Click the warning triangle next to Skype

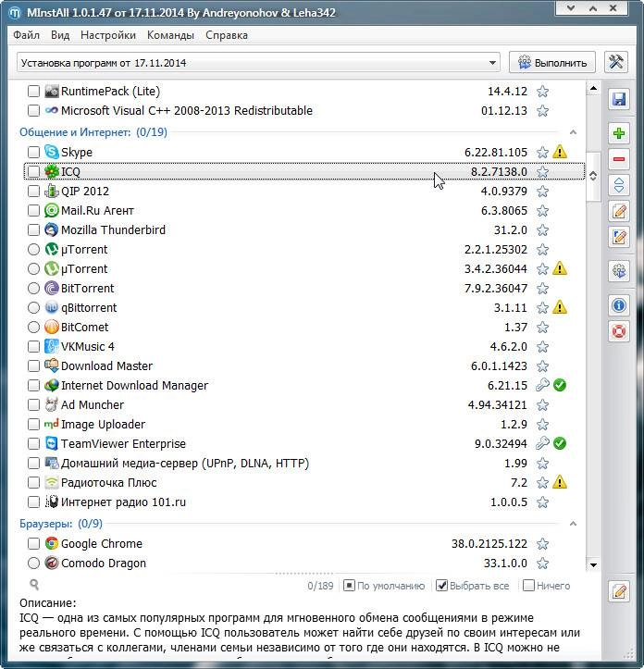pos(560,152)
